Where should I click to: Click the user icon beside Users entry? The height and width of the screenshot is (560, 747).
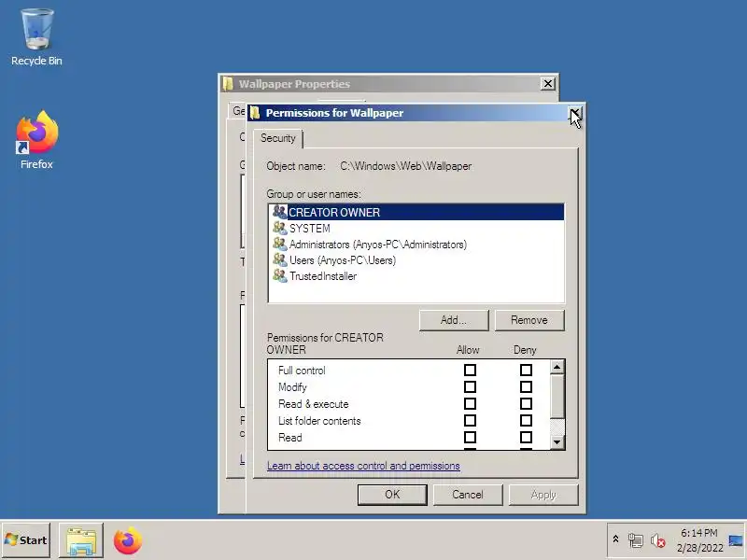(x=279, y=260)
